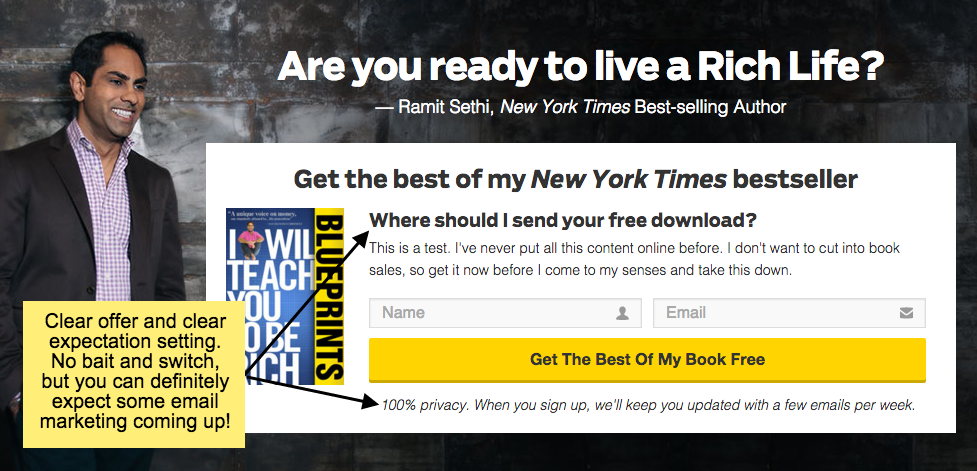Image resolution: width=977 pixels, height=471 pixels.
Task: Click the person icon in Name field
Action: click(622, 313)
